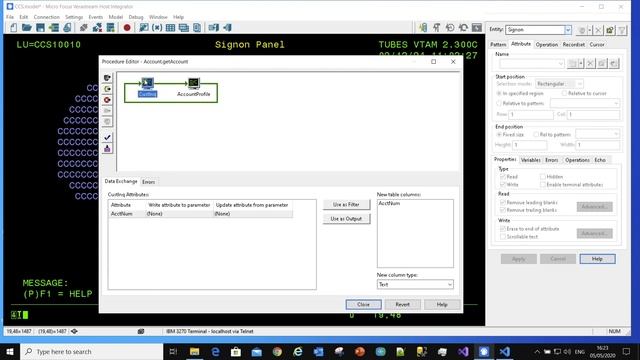Select the Rel to pattern radio button
The image size is (640, 360).
pyautogui.click(x=536, y=134)
